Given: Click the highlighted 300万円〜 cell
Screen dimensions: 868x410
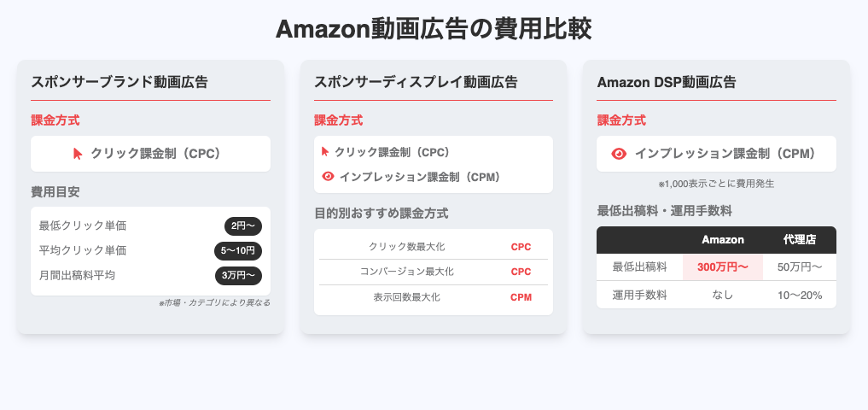Looking at the screenshot, I should [x=722, y=267].
